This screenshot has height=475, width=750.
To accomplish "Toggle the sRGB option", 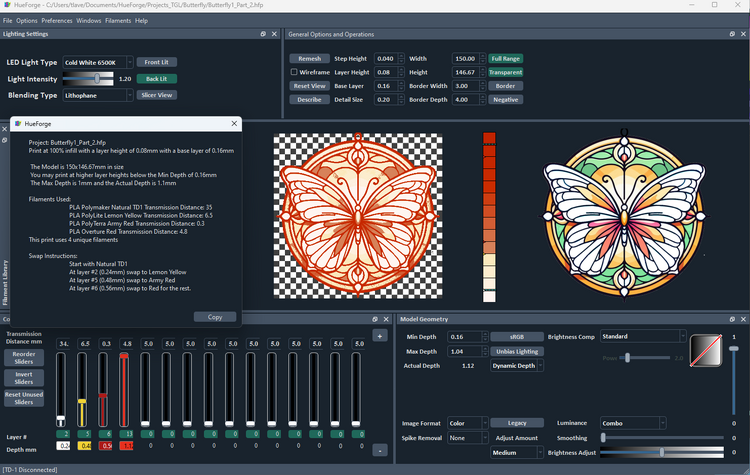I will pos(517,337).
